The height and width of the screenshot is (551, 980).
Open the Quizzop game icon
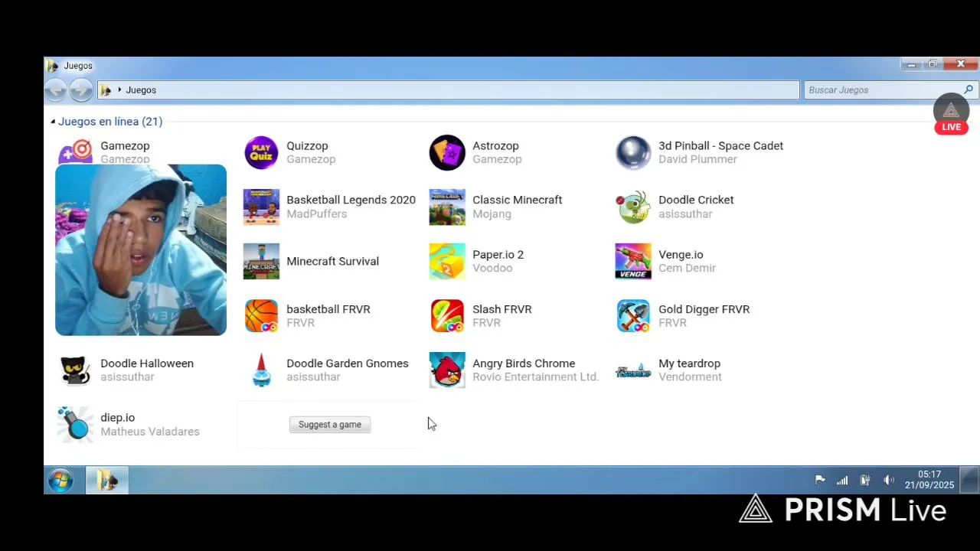[261, 152]
